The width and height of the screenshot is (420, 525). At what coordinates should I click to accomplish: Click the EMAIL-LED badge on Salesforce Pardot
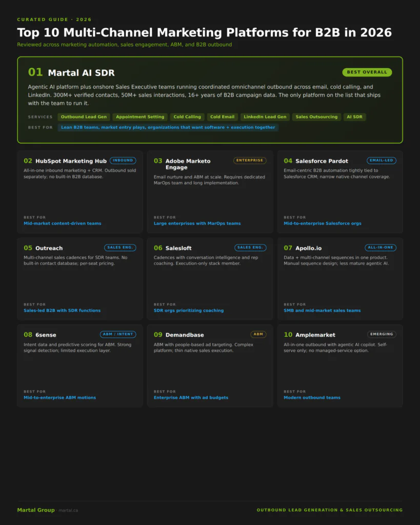(x=381, y=160)
